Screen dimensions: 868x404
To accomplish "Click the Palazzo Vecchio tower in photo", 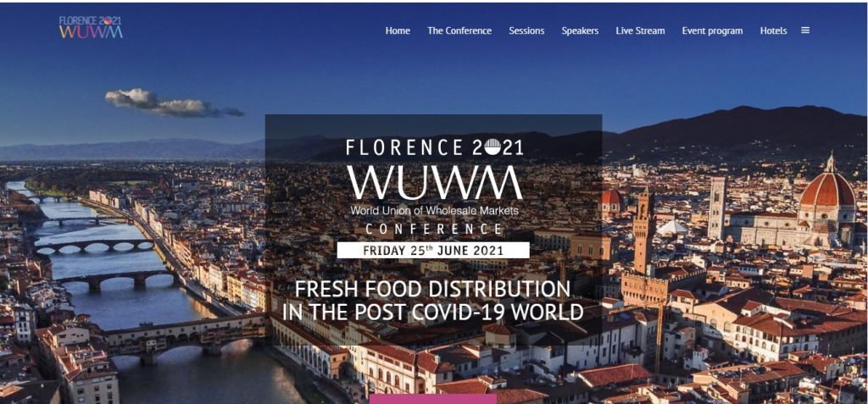I will point(643,231).
